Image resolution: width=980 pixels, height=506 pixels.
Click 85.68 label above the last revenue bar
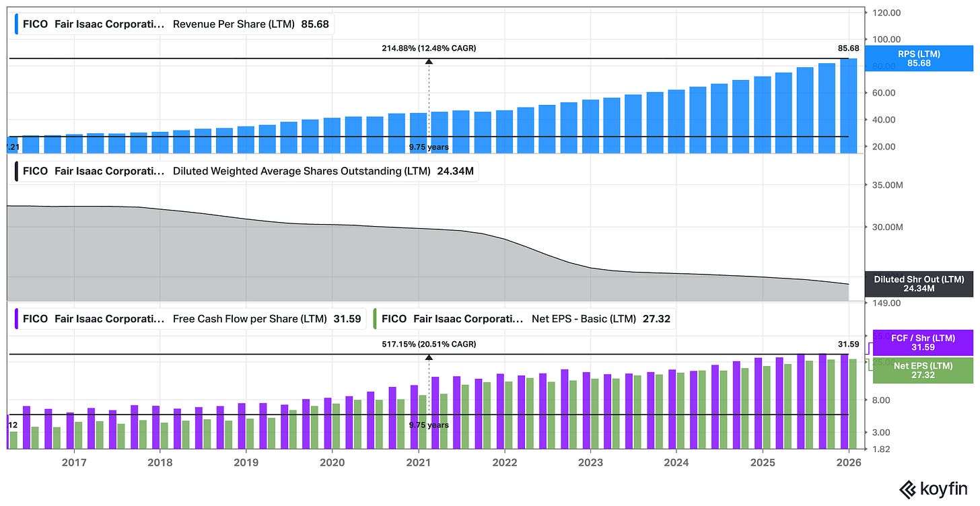tap(848, 48)
